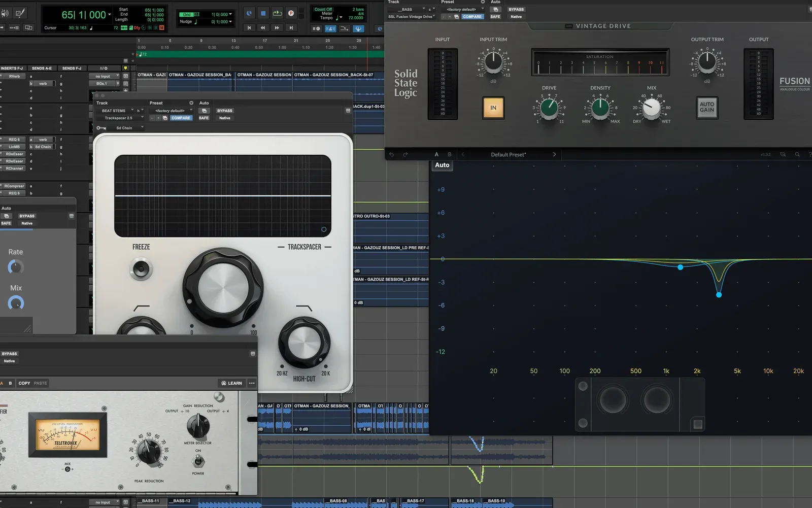Open the RVerb insert slot
The width and height of the screenshot is (812, 508).
14,76
